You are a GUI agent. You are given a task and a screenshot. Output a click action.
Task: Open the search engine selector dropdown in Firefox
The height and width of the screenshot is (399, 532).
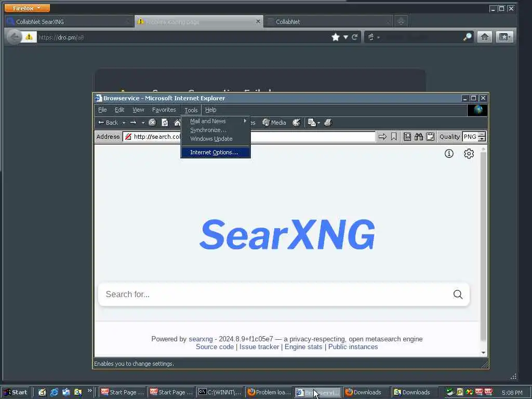(373, 37)
